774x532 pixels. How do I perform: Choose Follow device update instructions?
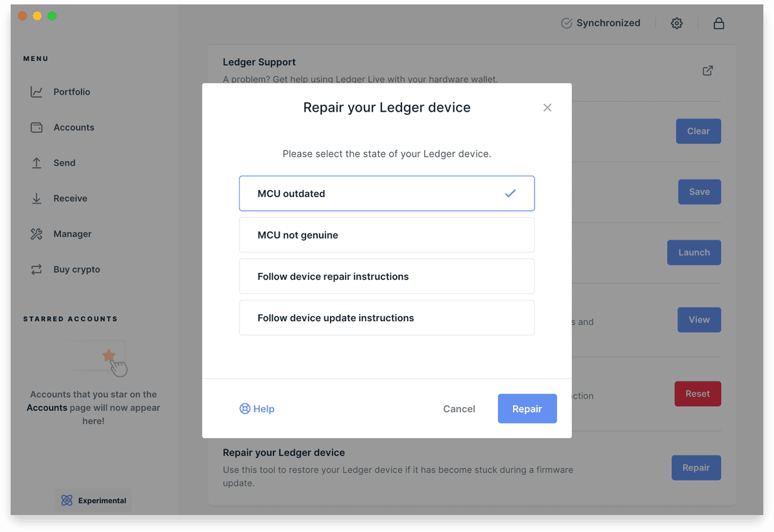click(387, 317)
